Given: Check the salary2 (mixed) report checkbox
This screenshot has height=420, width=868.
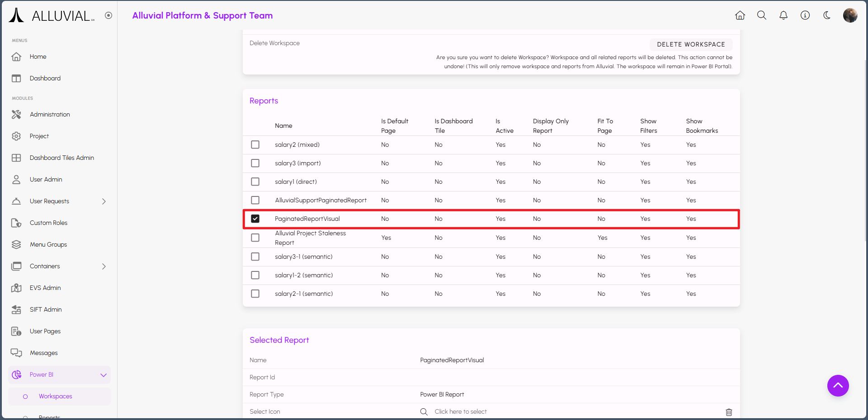Looking at the screenshot, I should click(255, 145).
